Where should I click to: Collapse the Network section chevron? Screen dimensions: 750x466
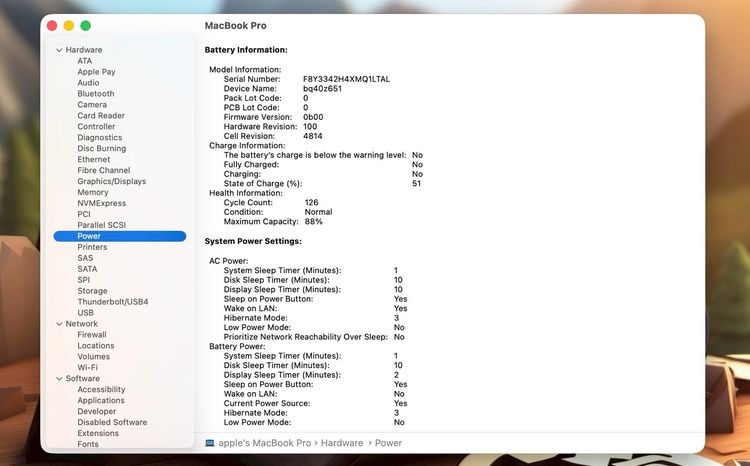[x=59, y=324]
